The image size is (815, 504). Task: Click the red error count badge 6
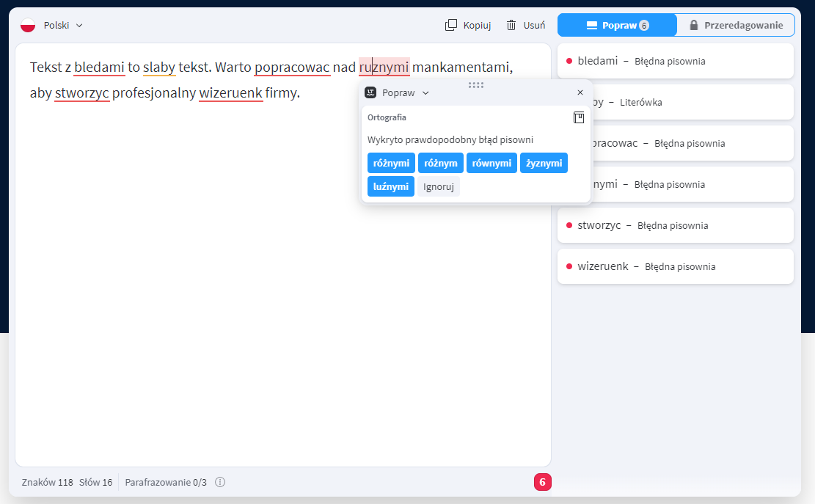(x=542, y=482)
